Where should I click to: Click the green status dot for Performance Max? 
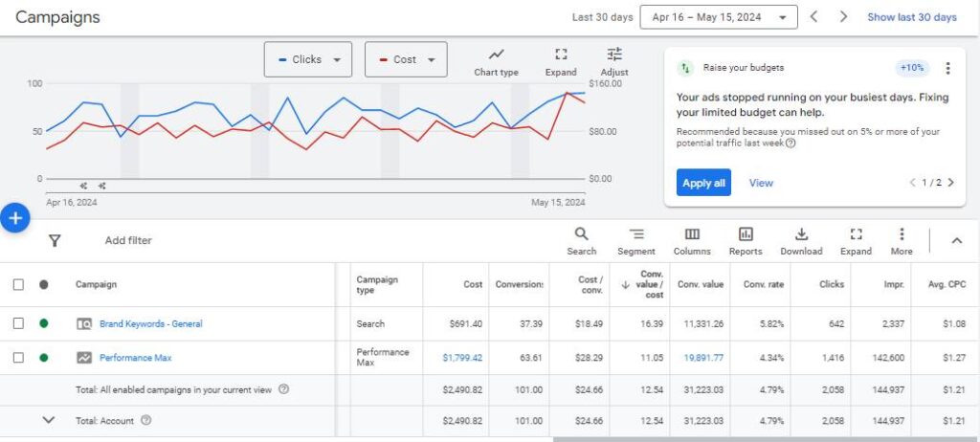point(43,358)
